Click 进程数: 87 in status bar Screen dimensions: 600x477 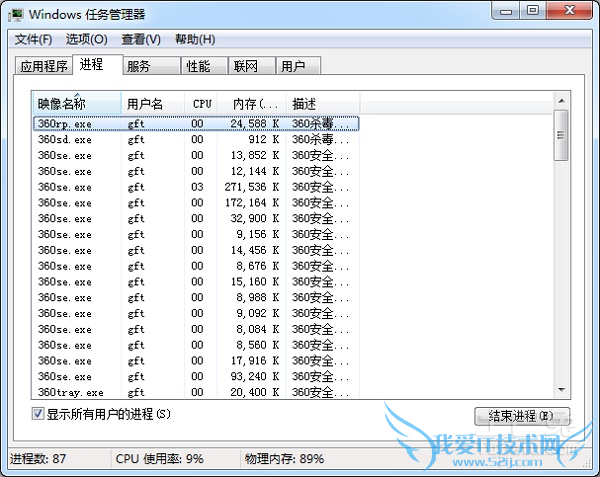(x=38, y=458)
